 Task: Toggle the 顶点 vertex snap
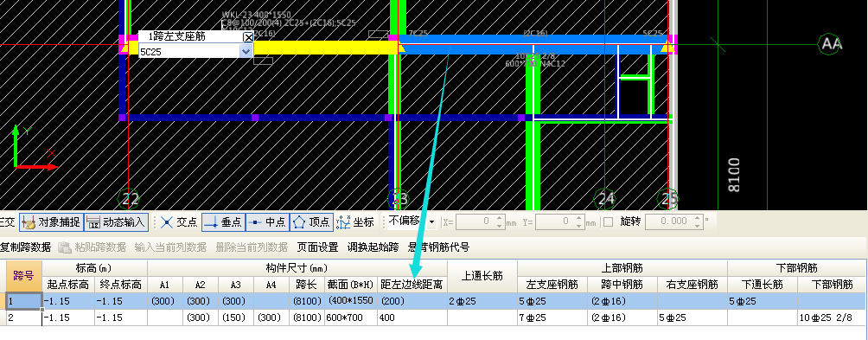[311, 222]
